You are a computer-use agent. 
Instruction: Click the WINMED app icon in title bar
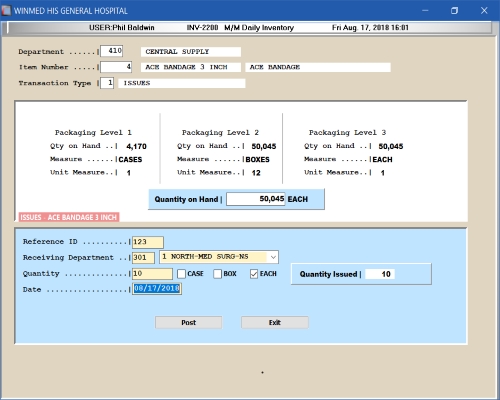coord(6,10)
